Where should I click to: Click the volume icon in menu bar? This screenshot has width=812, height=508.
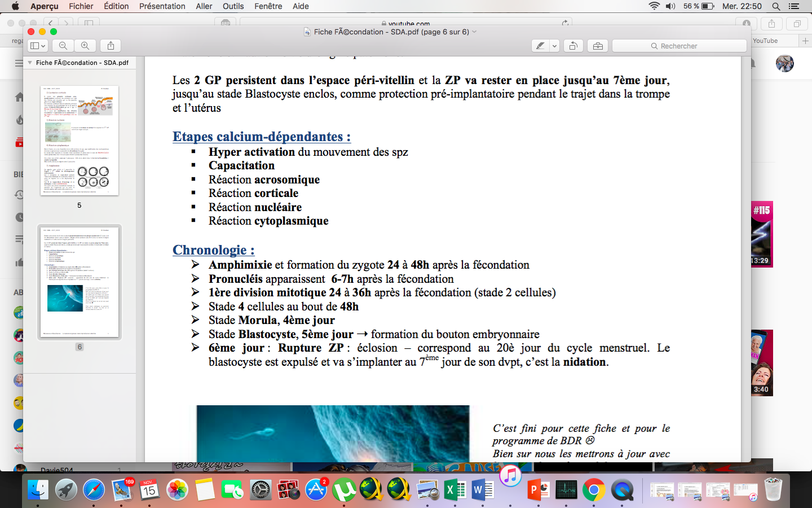(x=670, y=6)
